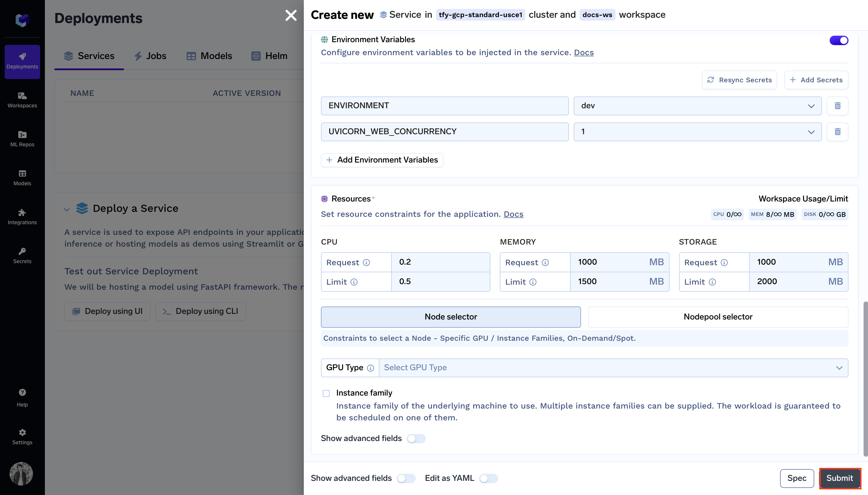Click the Resources chip icon
This screenshot has width=868, height=495.
click(x=324, y=199)
